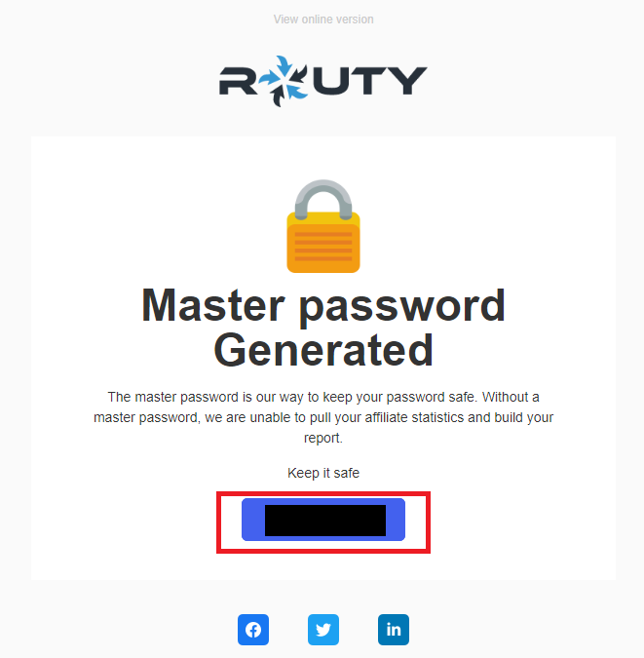Click the red outline around the password
The height and width of the screenshot is (658, 644).
323,493
